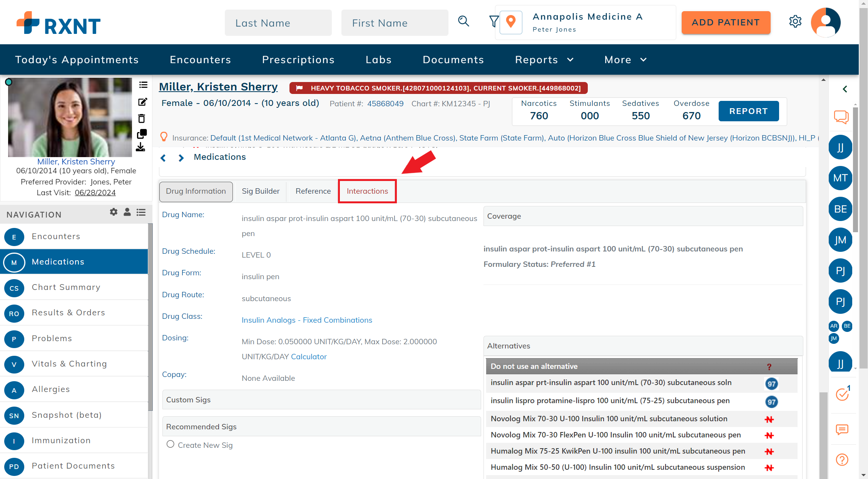
Task: Click the patient search magnifier icon
Action: click(463, 22)
